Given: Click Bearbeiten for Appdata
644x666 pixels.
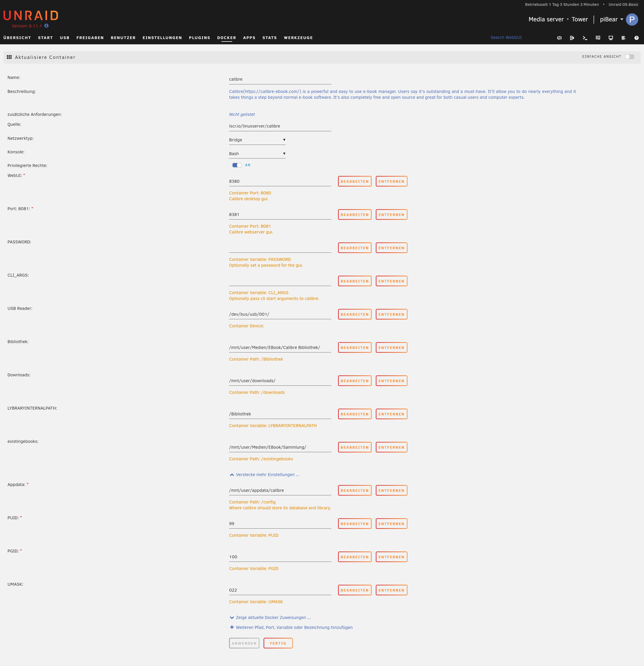Looking at the screenshot, I should click(x=355, y=491).
